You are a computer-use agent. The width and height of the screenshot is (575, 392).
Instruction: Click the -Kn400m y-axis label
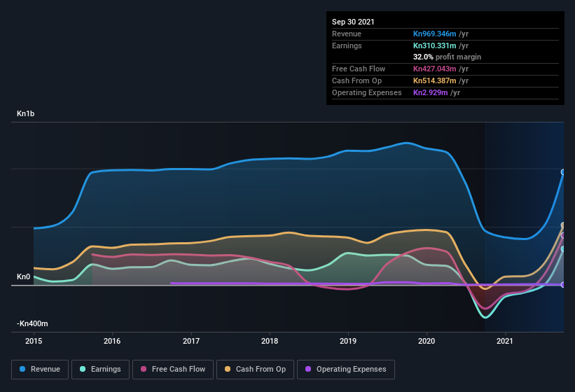point(32,323)
